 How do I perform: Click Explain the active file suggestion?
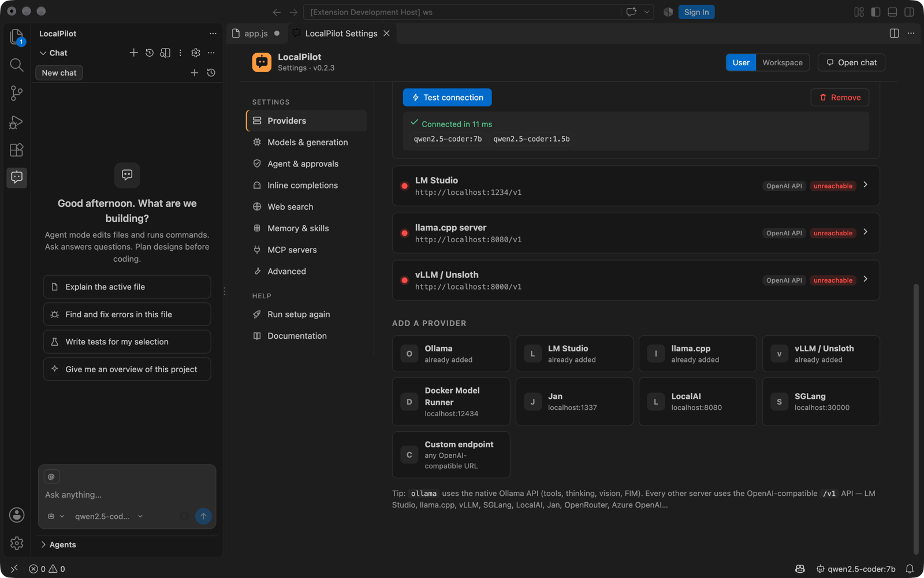tap(127, 287)
